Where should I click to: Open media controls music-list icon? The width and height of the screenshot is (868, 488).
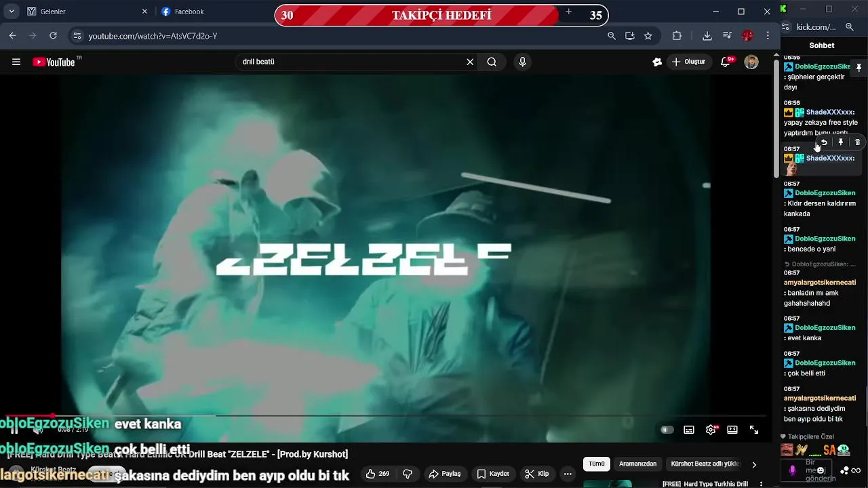tap(728, 35)
